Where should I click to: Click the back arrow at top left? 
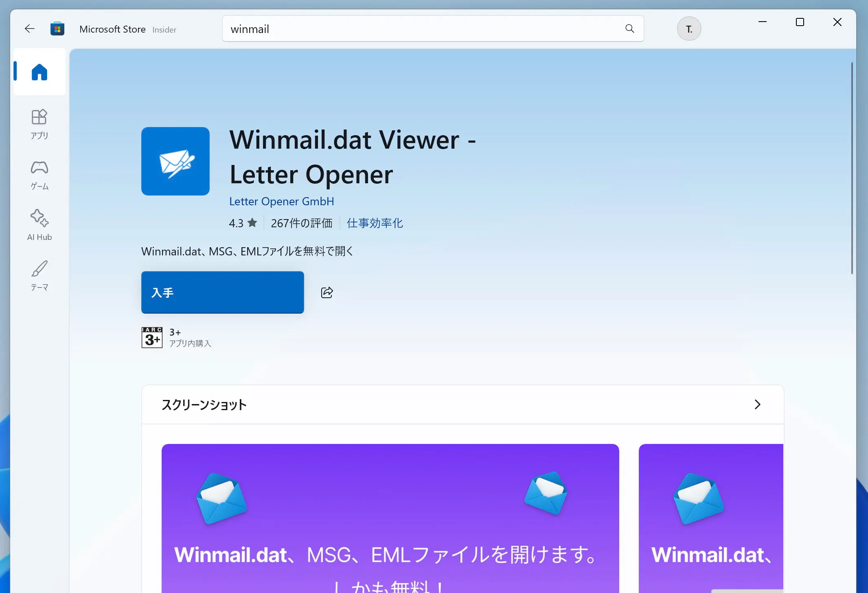coord(29,29)
